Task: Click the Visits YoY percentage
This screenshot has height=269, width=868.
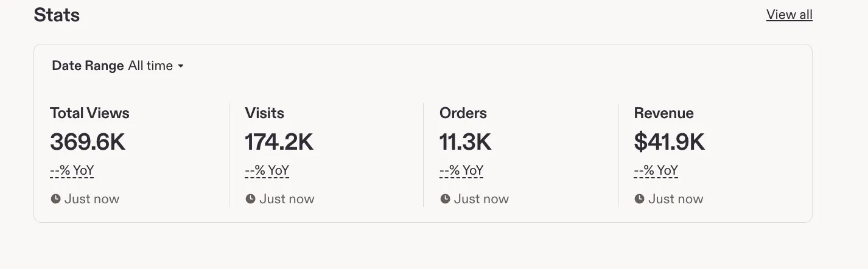Action: 267,170
